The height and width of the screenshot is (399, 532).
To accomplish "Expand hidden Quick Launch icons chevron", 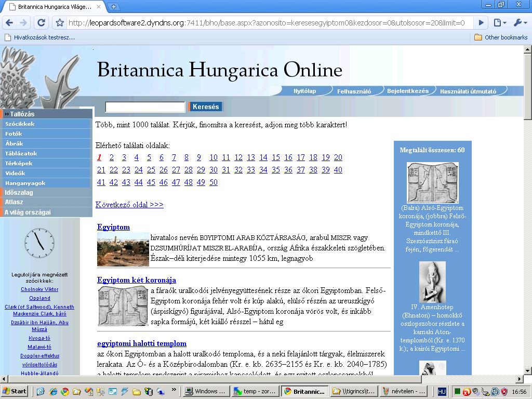I will pos(174,390).
